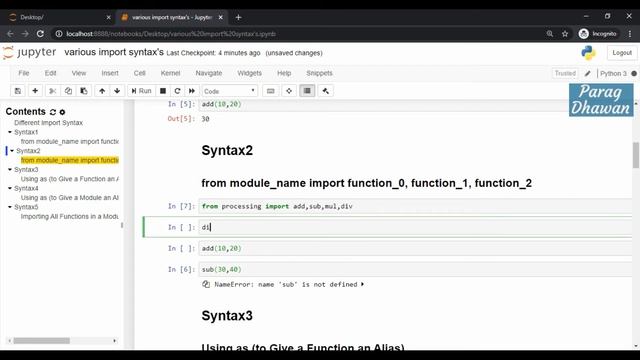Image resolution: width=640 pixels, height=360 pixels.
Task: Go to Different Import Syntax in Contents
Action: point(48,122)
